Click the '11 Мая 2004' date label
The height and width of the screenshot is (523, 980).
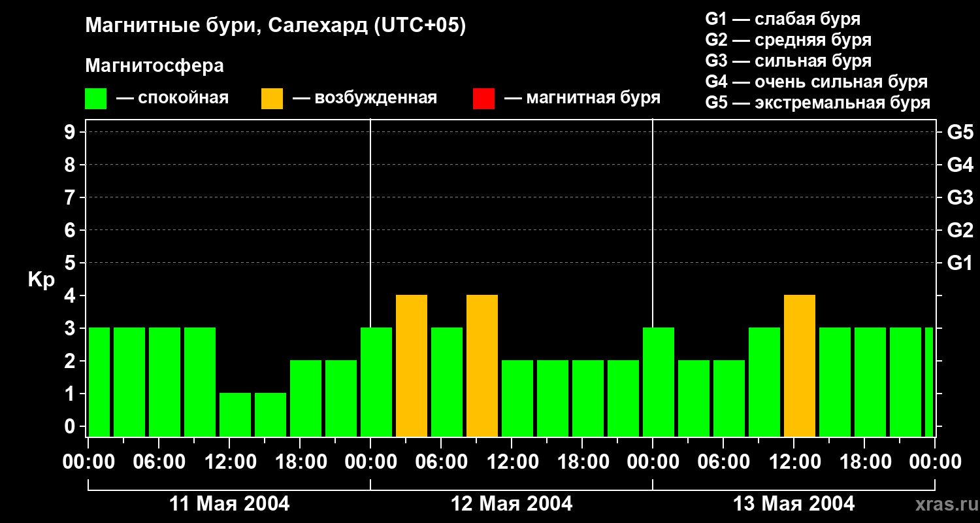pos(229,503)
